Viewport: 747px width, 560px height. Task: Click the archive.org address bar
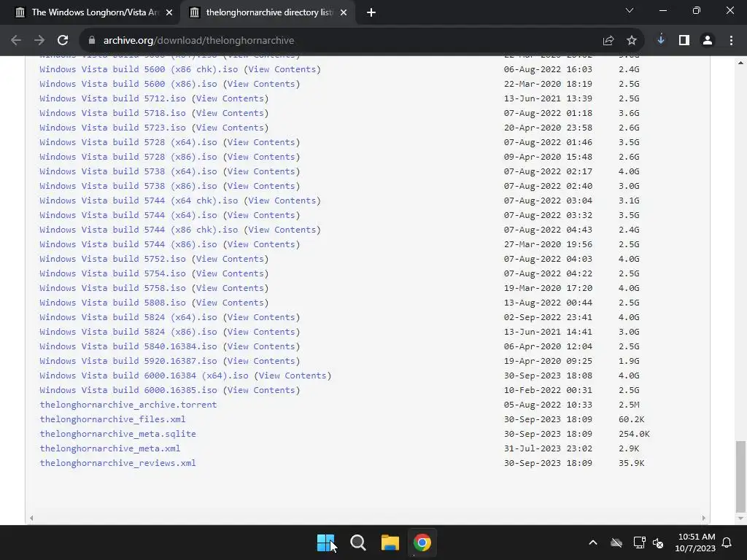(x=343, y=41)
